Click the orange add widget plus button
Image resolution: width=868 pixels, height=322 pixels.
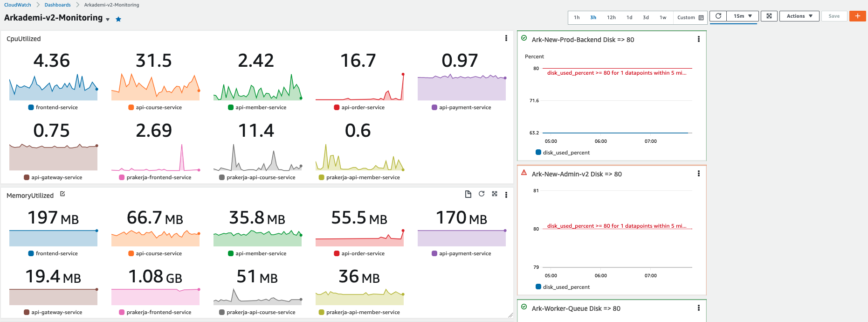pyautogui.click(x=857, y=16)
